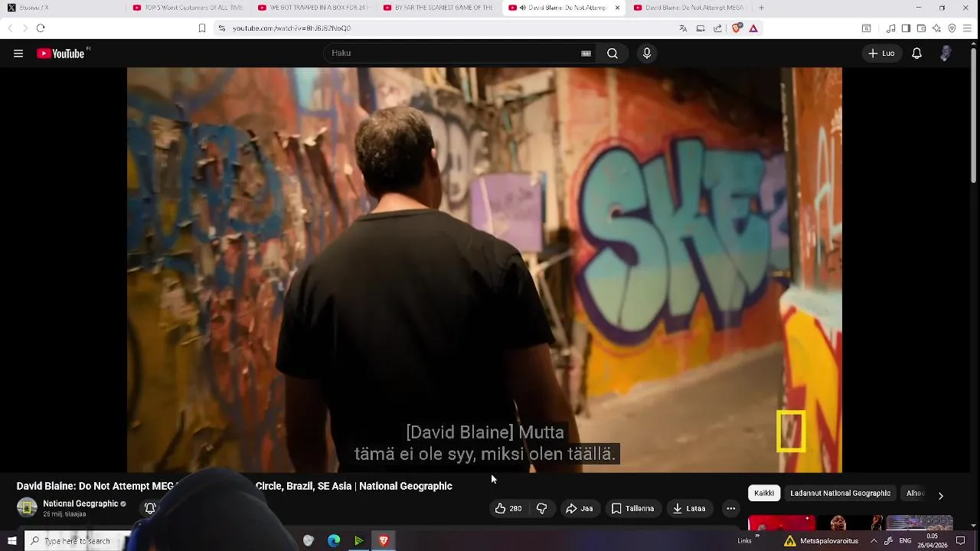
Task: Open the on-screen keyboard in search box
Action: [x=586, y=54]
